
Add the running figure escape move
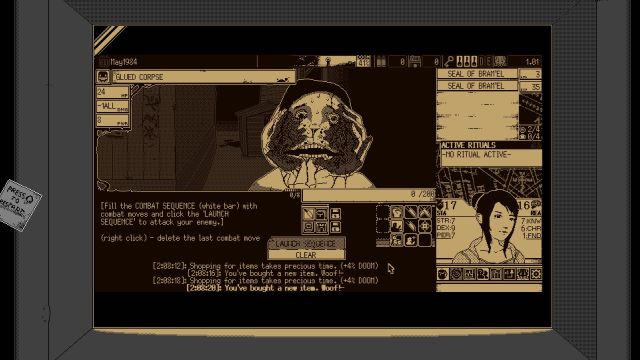(x=397, y=240)
